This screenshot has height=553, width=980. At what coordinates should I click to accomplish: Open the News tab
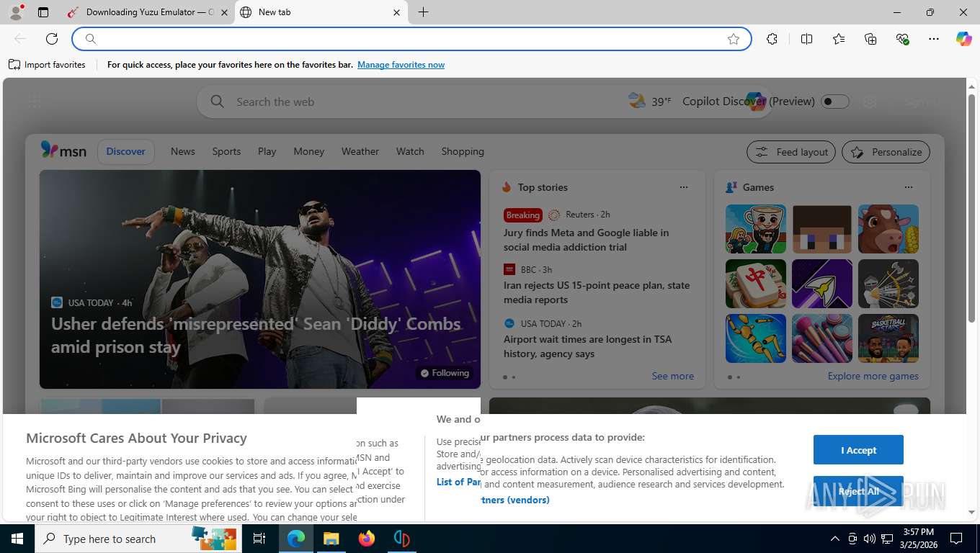tap(183, 151)
